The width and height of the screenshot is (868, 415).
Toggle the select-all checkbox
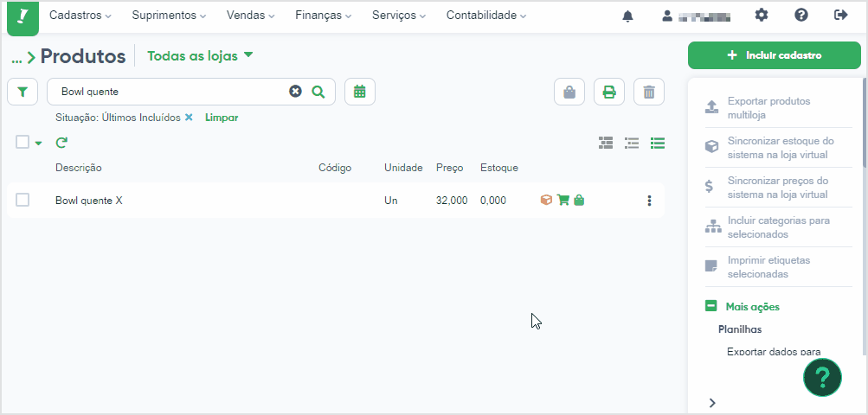click(23, 143)
